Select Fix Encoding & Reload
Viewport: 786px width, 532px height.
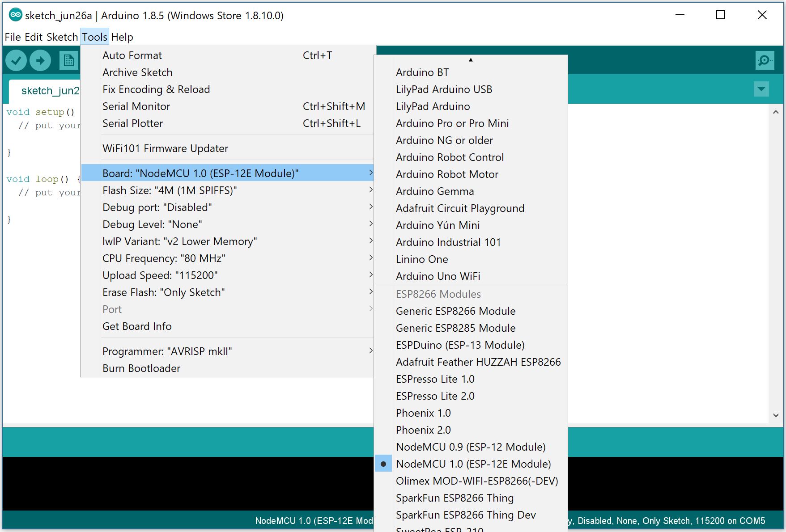pos(227,89)
